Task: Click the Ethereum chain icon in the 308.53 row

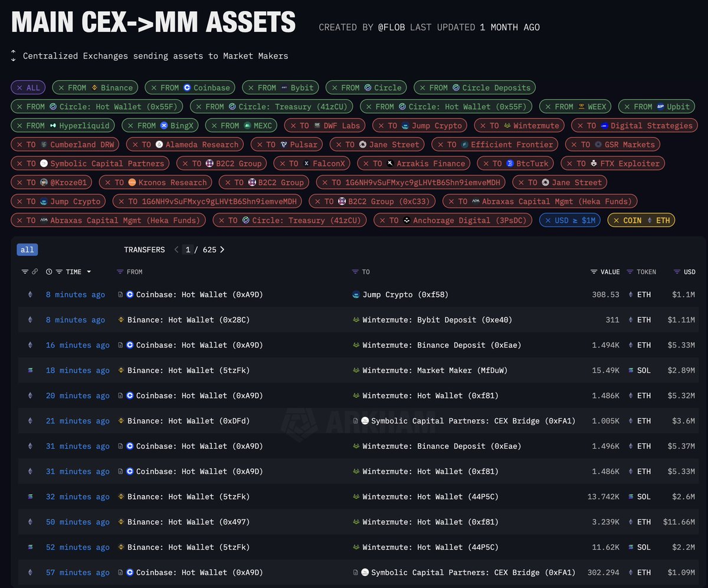Action: [30, 294]
